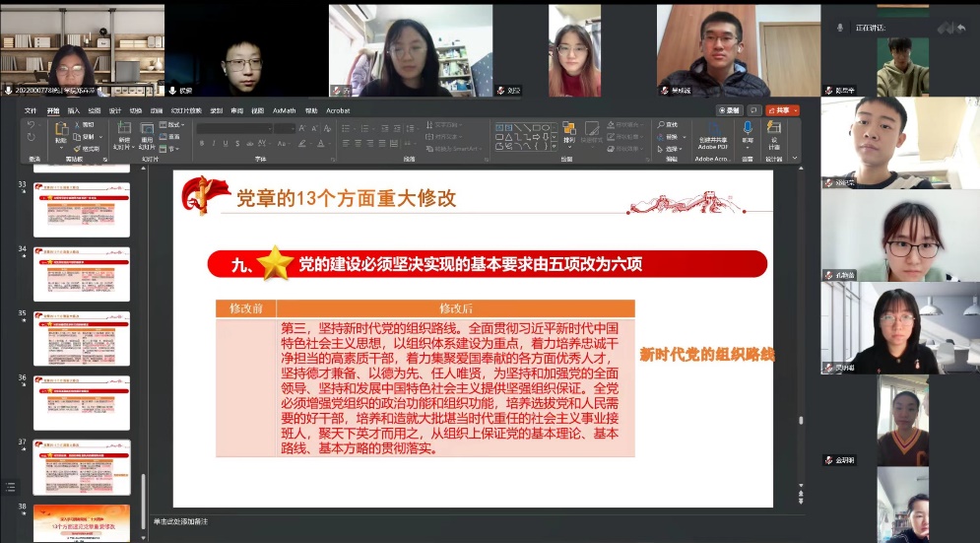The height and width of the screenshot is (543, 980).
Task: Click the red Share (共享) button
Action: pyautogui.click(x=782, y=110)
